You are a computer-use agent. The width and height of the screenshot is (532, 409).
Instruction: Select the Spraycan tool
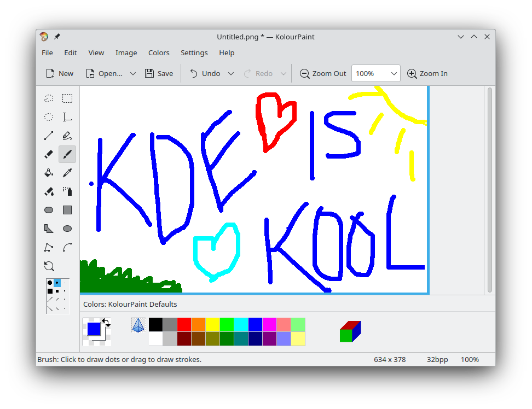point(67,191)
